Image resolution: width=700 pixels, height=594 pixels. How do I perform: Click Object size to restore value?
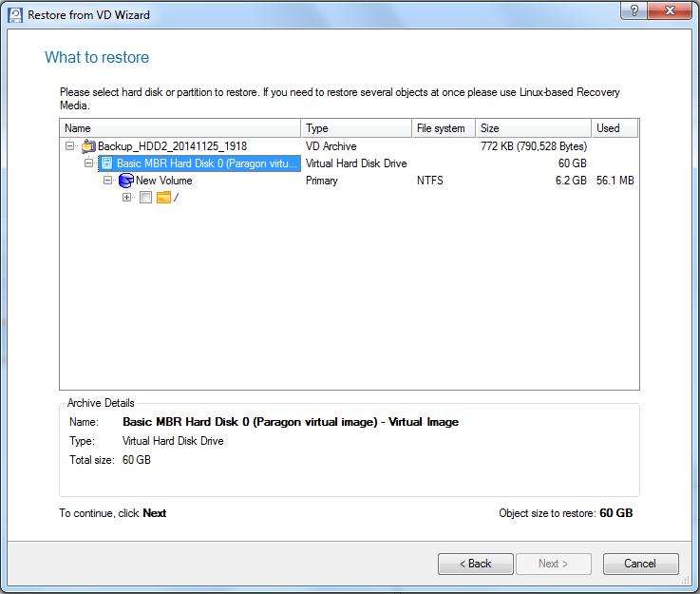(x=615, y=513)
